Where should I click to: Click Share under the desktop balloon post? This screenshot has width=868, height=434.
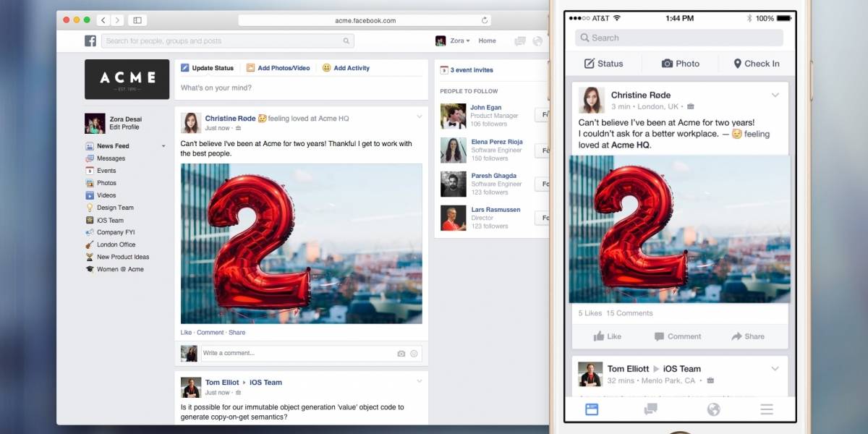click(x=237, y=333)
